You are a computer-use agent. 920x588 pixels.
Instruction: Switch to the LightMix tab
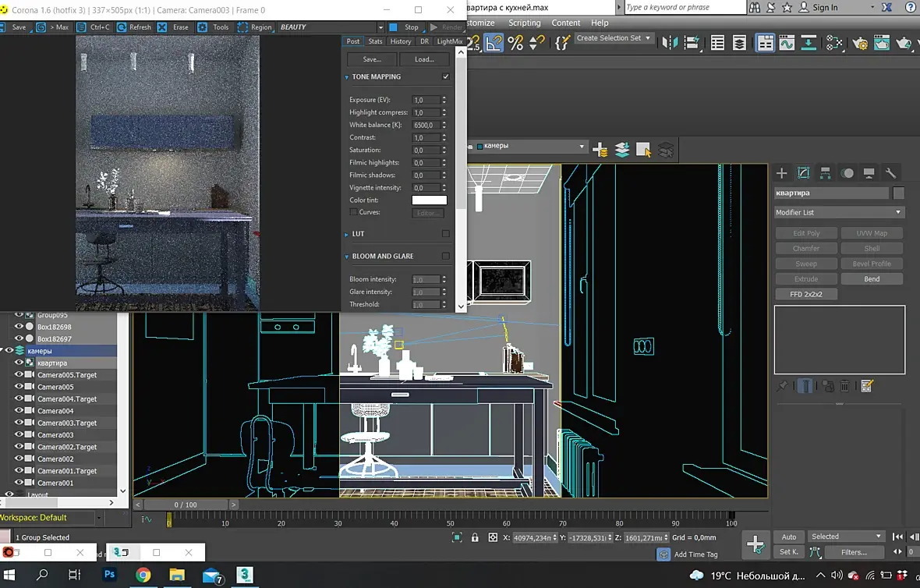tap(449, 41)
